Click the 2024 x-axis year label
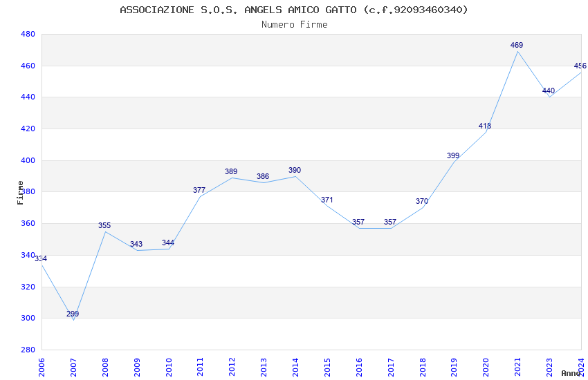The image size is (588, 380). (581, 367)
